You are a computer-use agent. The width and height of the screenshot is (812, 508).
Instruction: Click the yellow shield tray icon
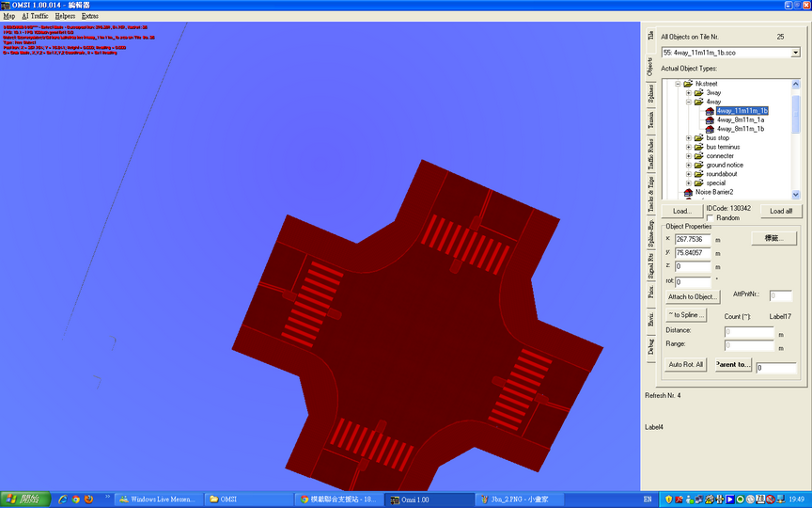coord(668,500)
